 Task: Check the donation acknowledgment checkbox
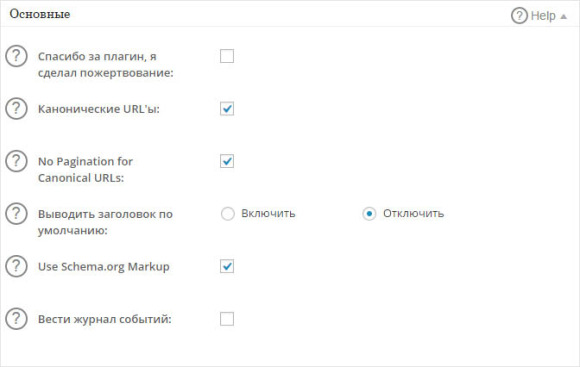(x=227, y=56)
